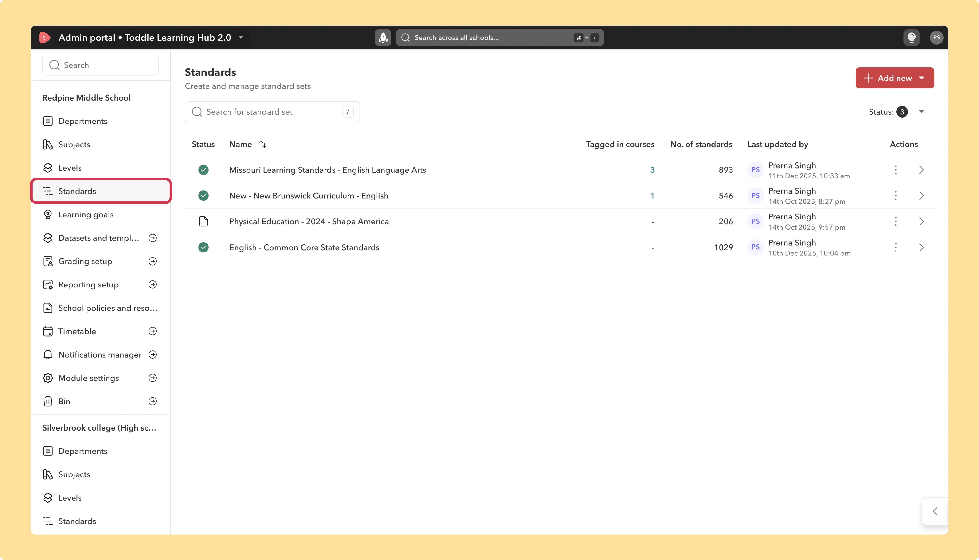Viewport: 979px width, 560px height.
Task: Open tagged courses count 1 link
Action: (652, 196)
